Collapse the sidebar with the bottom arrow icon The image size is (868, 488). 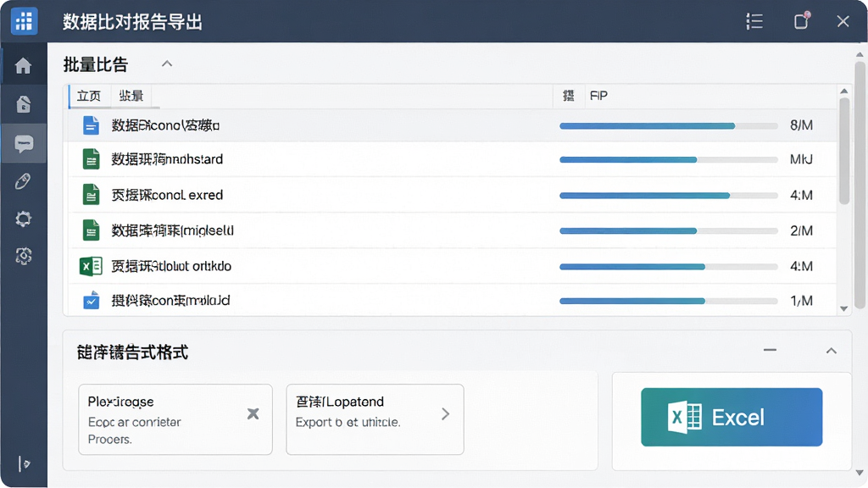pyautogui.click(x=23, y=463)
